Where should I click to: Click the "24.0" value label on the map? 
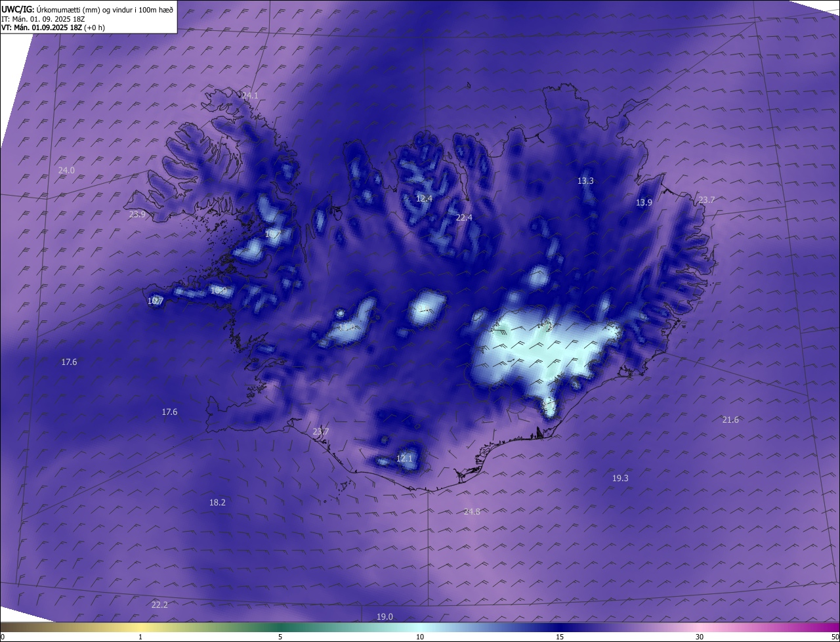pos(66,170)
